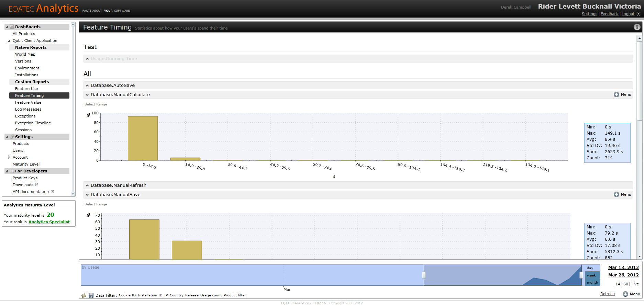The width and height of the screenshot is (644, 306).
Task: Open the bottom timeline Menu icon
Action: point(625,294)
